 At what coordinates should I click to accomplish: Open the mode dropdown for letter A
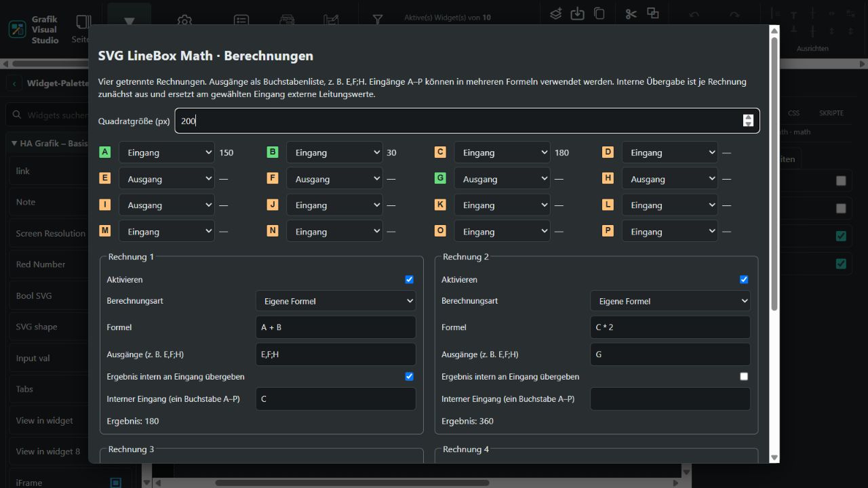pyautogui.click(x=167, y=152)
